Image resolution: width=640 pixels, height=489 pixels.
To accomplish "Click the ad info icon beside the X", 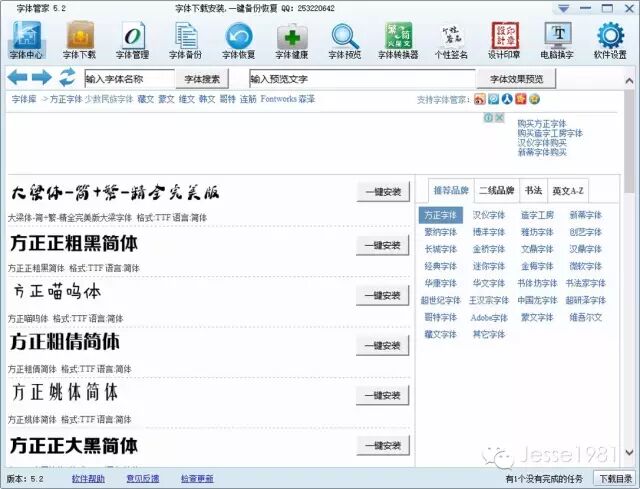I will [x=489, y=118].
